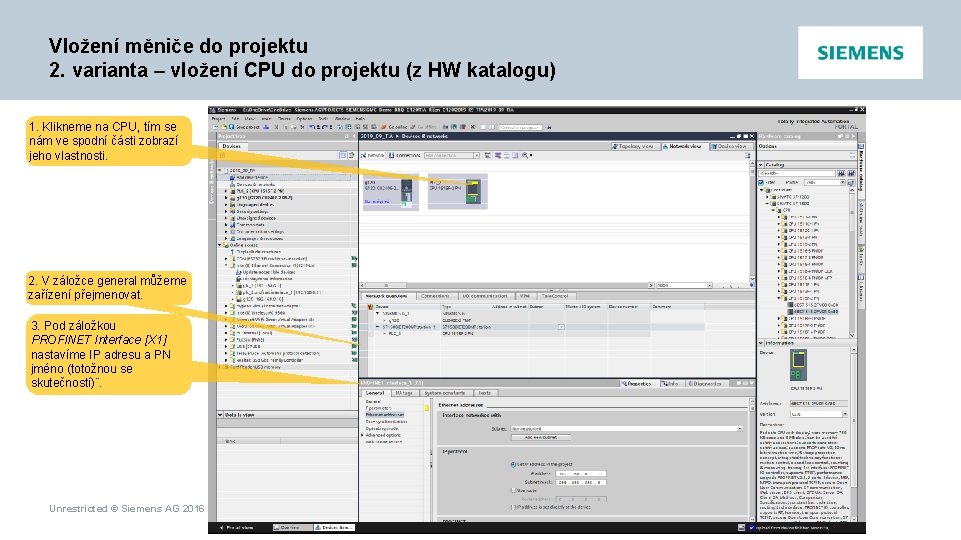Click the Devices tab in project tree
Viewport: 961px width, 540px height.
pyautogui.click(x=232, y=146)
